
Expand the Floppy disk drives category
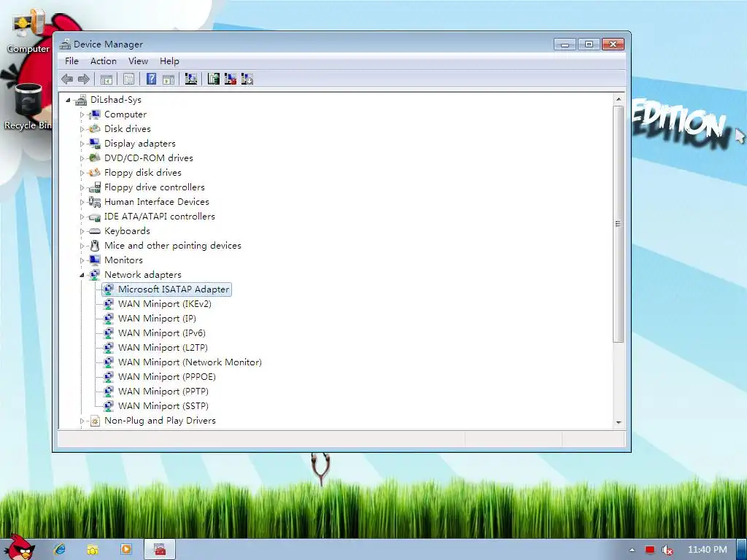pos(82,173)
